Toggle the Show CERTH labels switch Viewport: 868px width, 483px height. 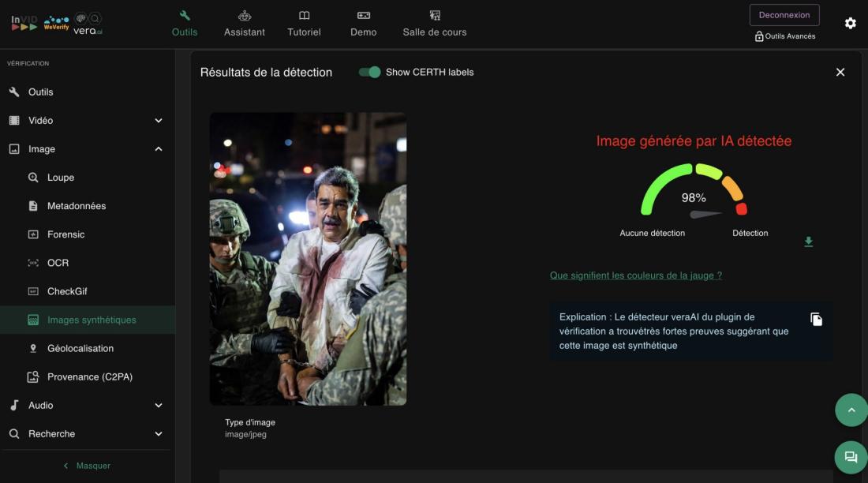coord(369,72)
